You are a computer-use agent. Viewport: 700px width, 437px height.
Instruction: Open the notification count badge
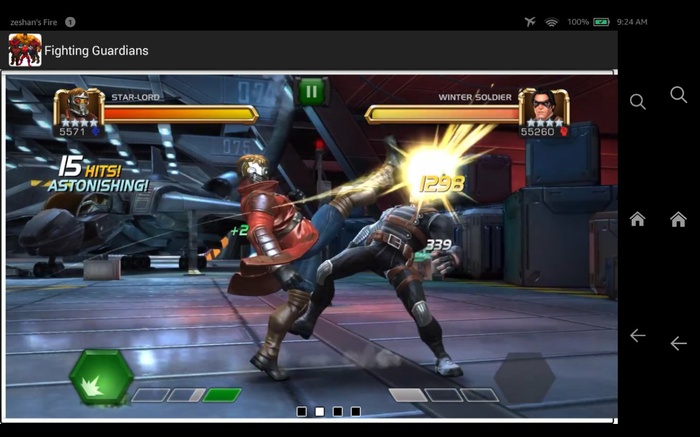(x=70, y=22)
